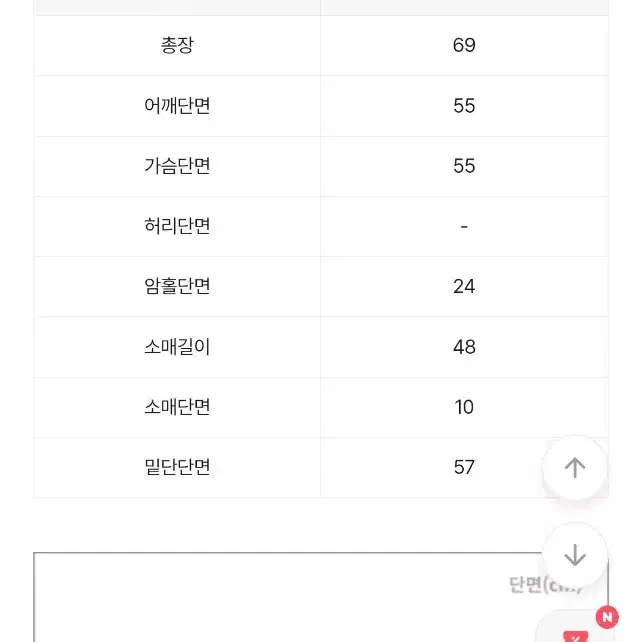Open the red percent coupon icon
The image size is (642, 642).
tap(575, 636)
